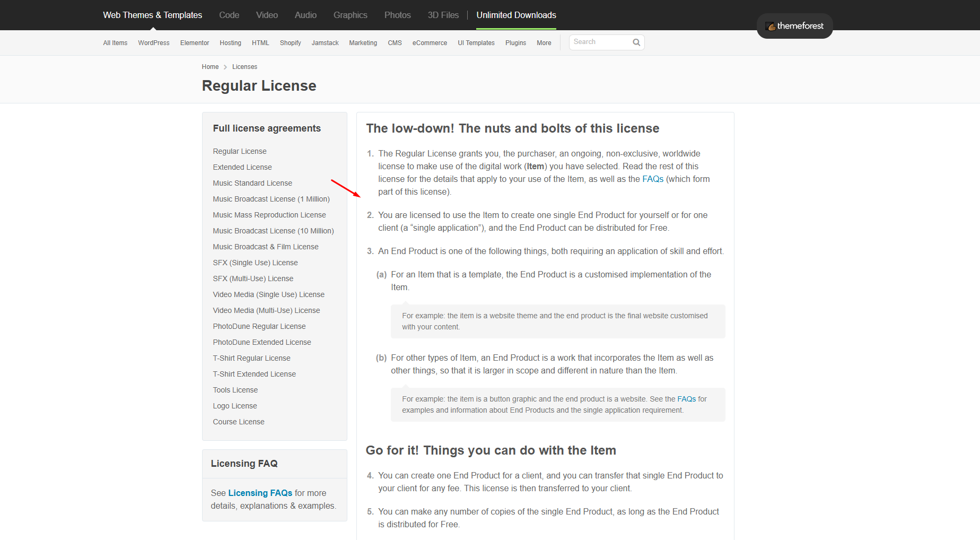Open T-Shirt Extended License link

click(254, 374)
